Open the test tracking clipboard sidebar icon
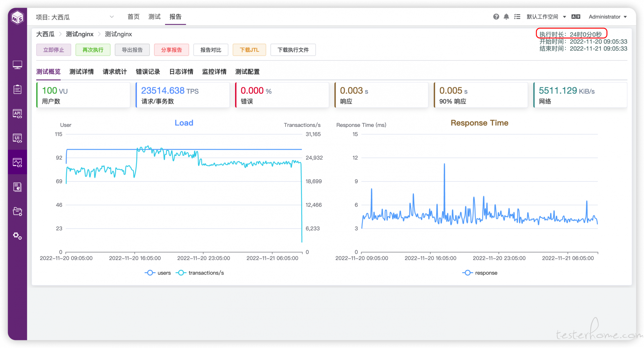The width and height of the screenshot is (644, 348). [17, 89]
